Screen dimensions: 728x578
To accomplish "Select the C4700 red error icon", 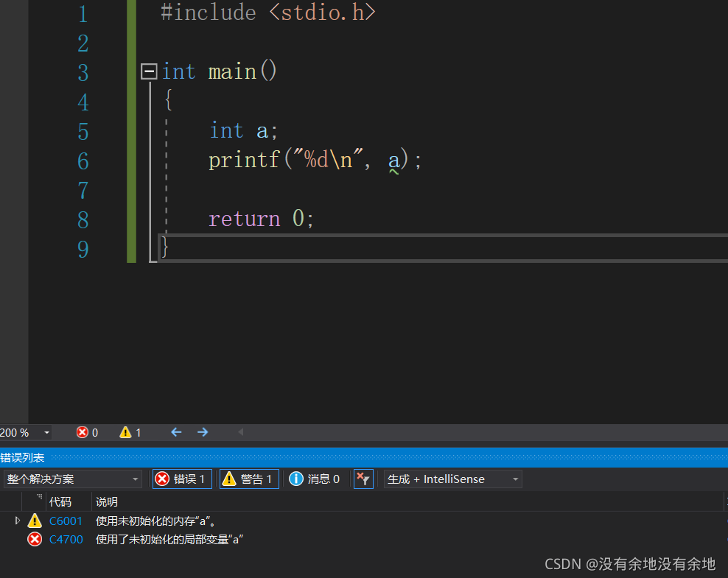I will 35,539.
